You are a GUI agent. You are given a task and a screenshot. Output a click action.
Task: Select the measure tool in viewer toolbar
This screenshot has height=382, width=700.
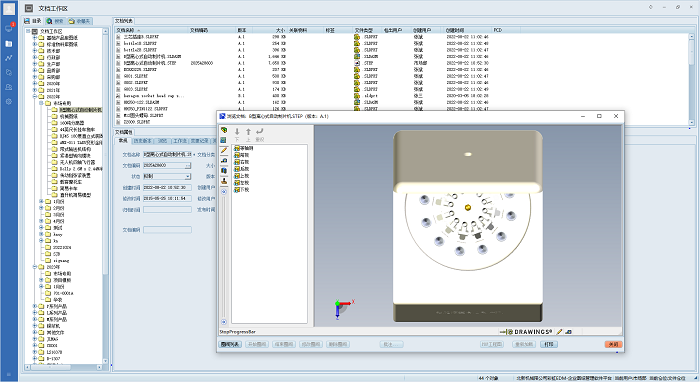tap(224, 161)
